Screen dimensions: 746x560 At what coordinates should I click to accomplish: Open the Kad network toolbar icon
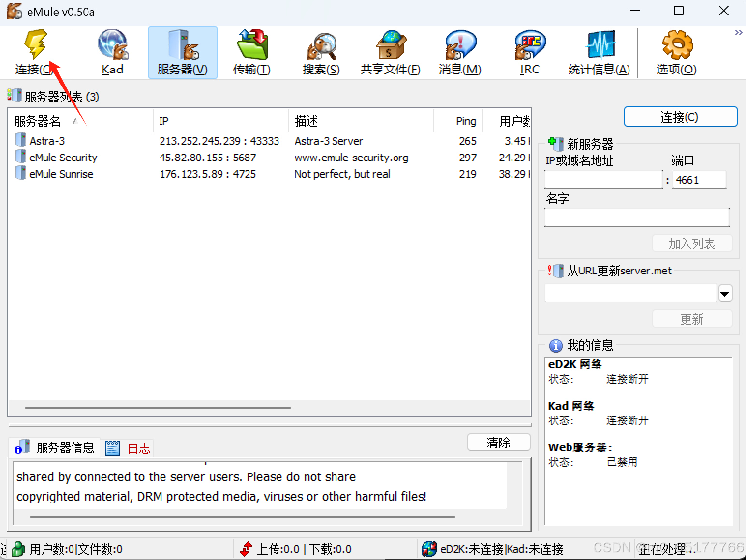(x=112, y=44)
